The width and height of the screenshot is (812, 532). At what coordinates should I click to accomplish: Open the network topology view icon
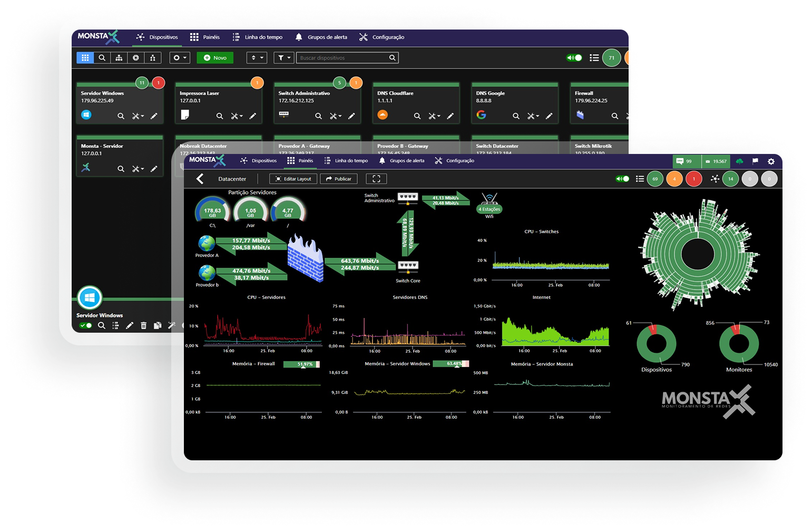click(x=119, y=57)
